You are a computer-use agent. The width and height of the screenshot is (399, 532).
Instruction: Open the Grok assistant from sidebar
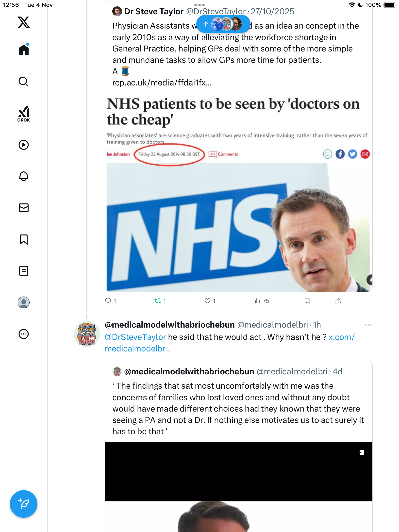point(24,114)
